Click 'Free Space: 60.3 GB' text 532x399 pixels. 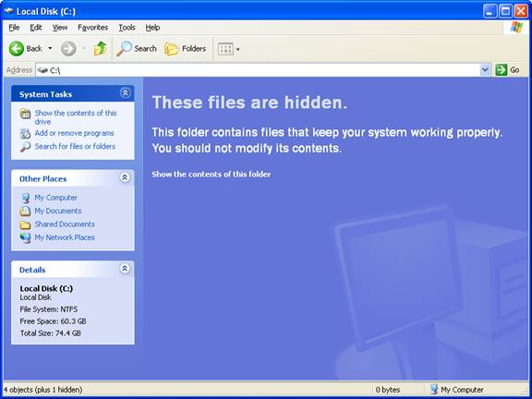pyautogui.click(x=53, y=321)
